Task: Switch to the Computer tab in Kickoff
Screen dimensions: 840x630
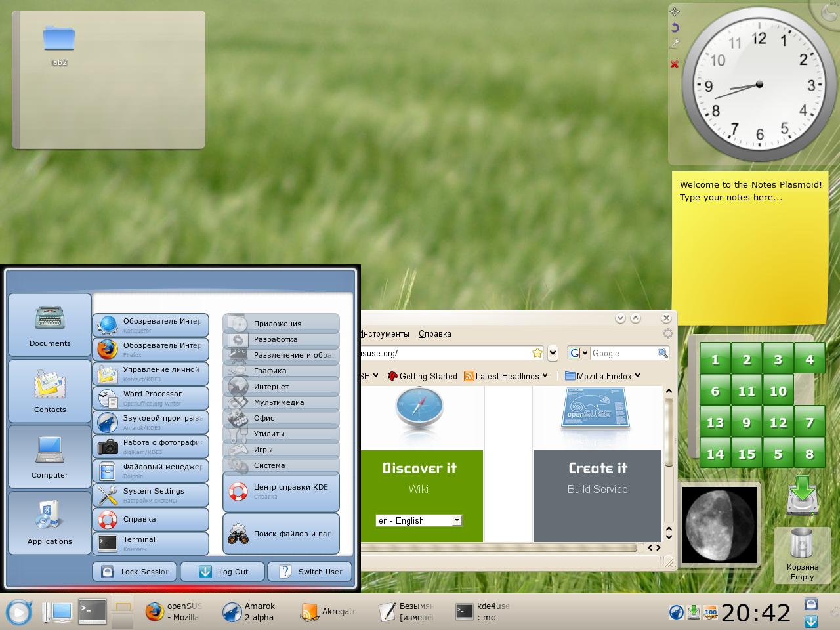Action: [x=50, y=457]
